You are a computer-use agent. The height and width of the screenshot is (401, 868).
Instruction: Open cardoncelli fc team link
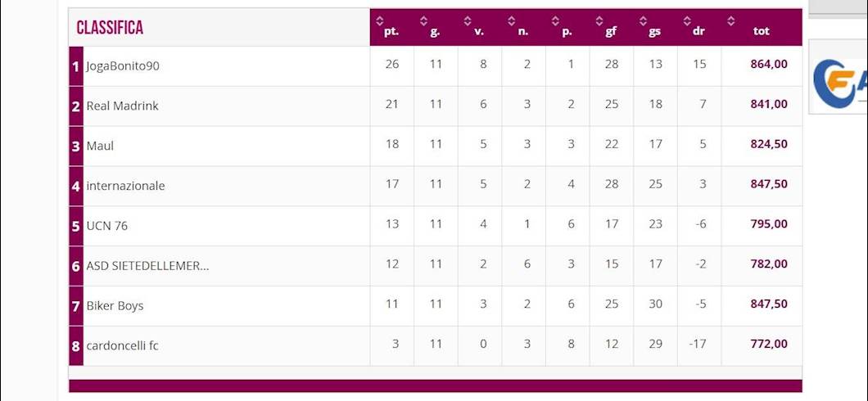coord(122,346)
